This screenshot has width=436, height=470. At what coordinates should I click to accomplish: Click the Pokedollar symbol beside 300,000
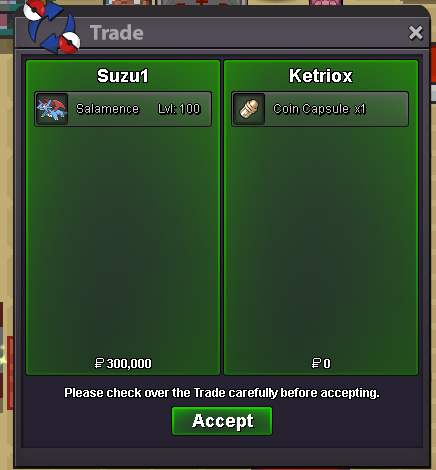tap(99, 363)
